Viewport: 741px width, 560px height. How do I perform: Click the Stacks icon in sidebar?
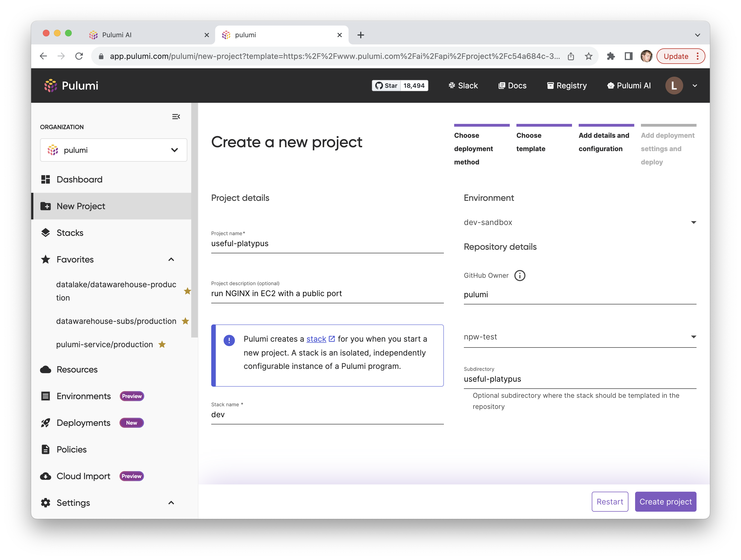[x=45, y=232]
